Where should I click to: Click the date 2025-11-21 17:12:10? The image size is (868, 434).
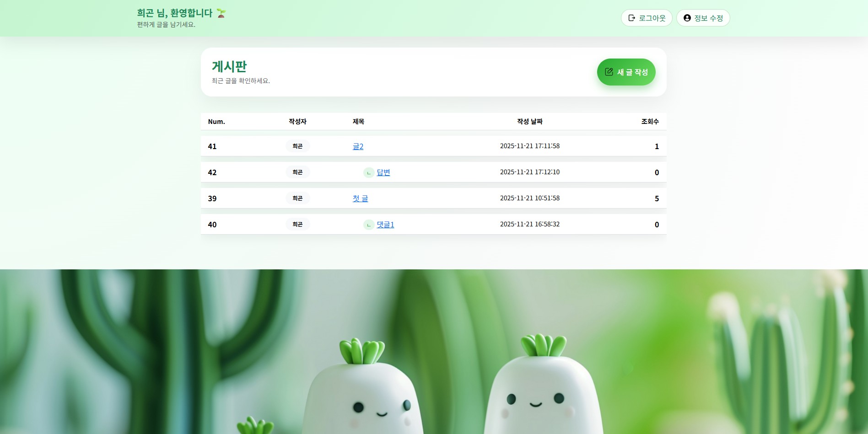point(530,172)
